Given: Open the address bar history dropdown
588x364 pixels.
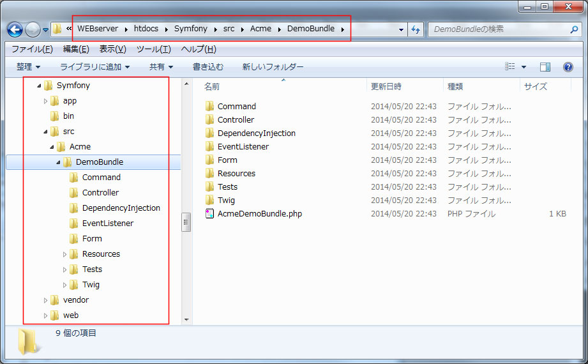Looking at the screenshot, I should click(x=401, y=29).
